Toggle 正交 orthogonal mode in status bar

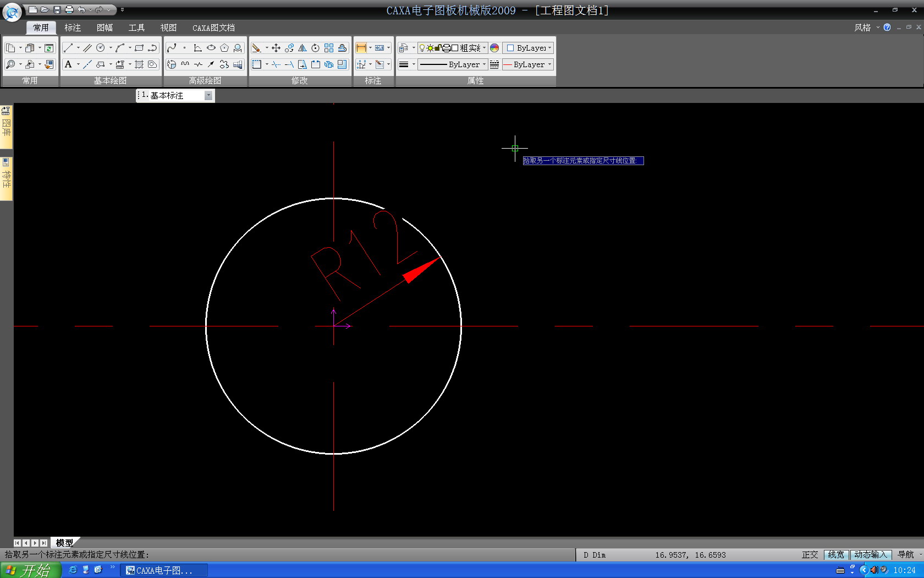(x=810, y=555)
